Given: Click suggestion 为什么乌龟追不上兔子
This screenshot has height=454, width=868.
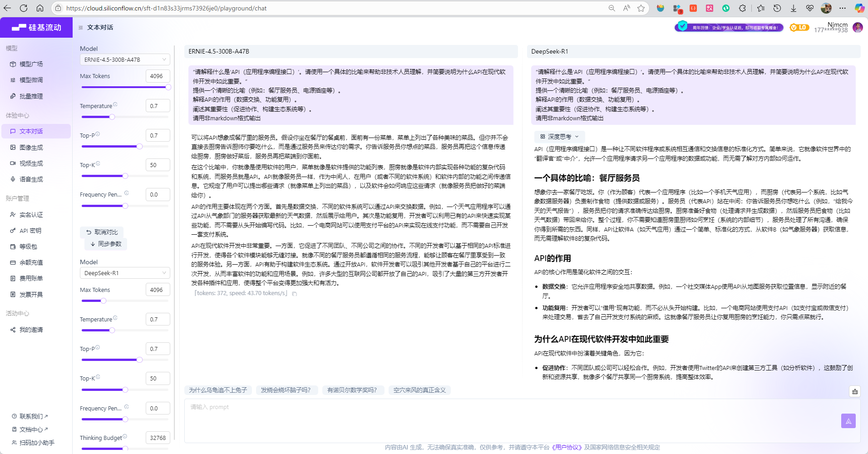Looking at the screenshot, I should (x=218, y=390).
